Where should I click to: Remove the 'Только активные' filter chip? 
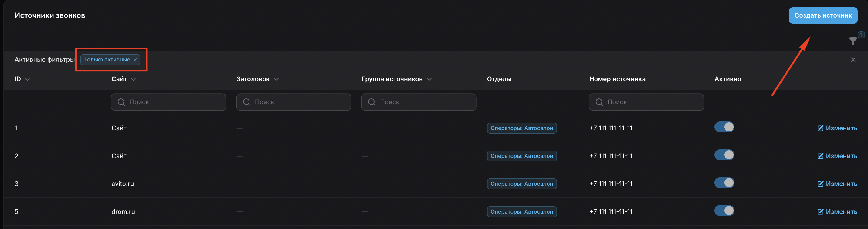135,60
